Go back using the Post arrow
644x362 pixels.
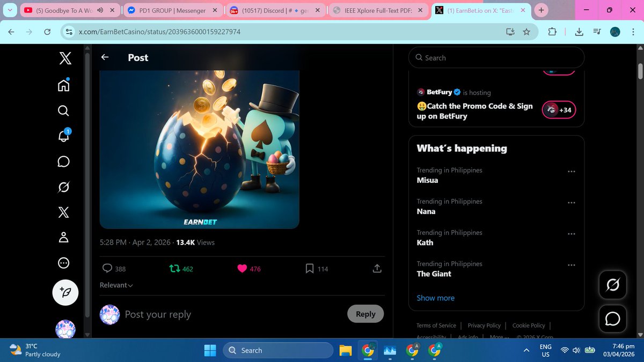coord(105,57)
